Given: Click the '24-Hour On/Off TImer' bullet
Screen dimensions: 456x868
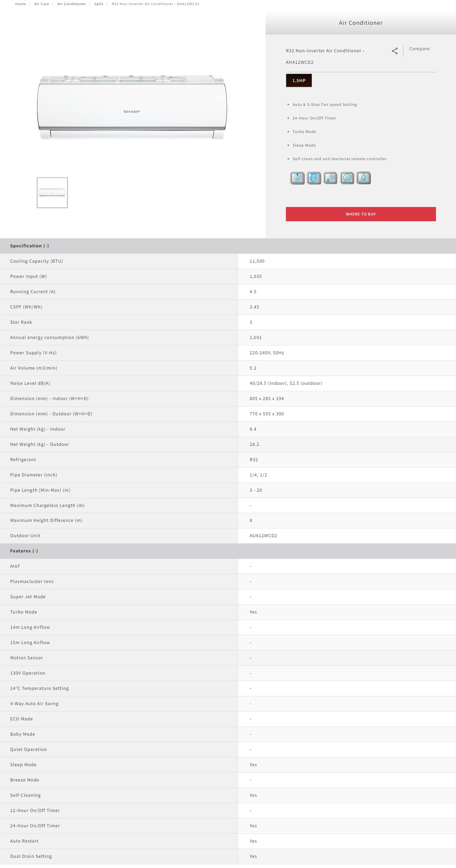Looking at the screenshot, I should 314,118.
